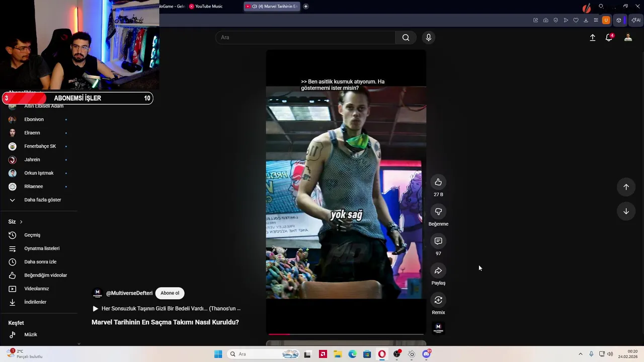Open Remix options for this Short
The width and height of the screenshot is (644, 362).
point(438,300)
